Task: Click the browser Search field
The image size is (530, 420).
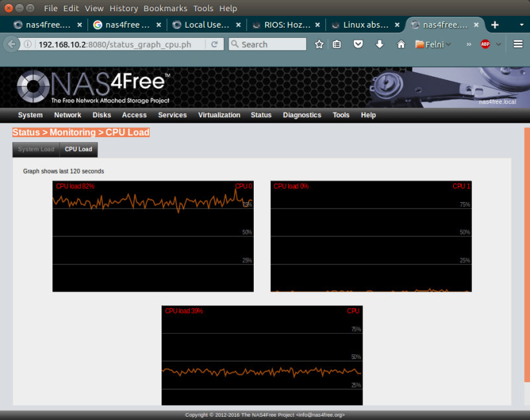Action: 268,44
